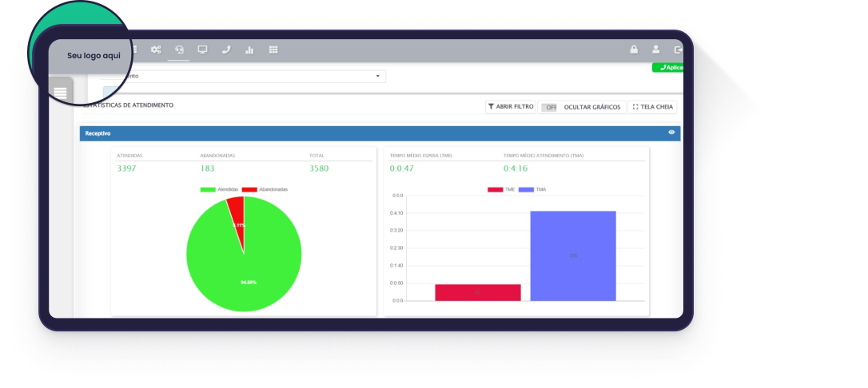The height and width of the screenshot is (388, 868).
Task: Toggle the OFF switch for Ocultar Gráficos
Action: pyautogui.click(x=550, y=107)
